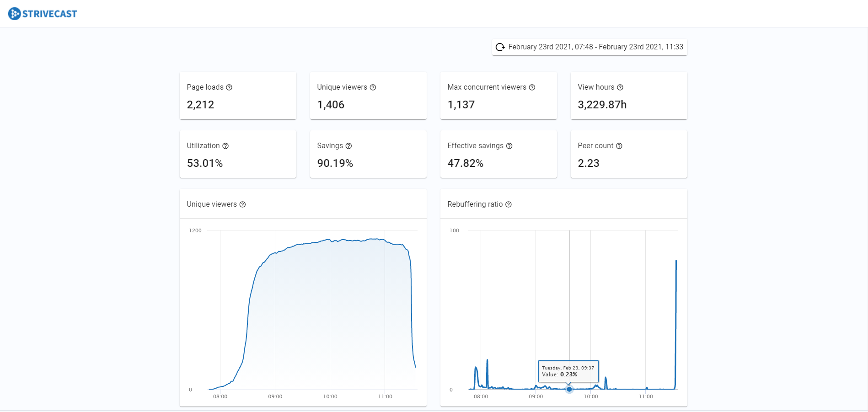Select the tooltip marker on the Rebuffering chart
Viewport: 868px width, 412px height.
pos(569,389)
